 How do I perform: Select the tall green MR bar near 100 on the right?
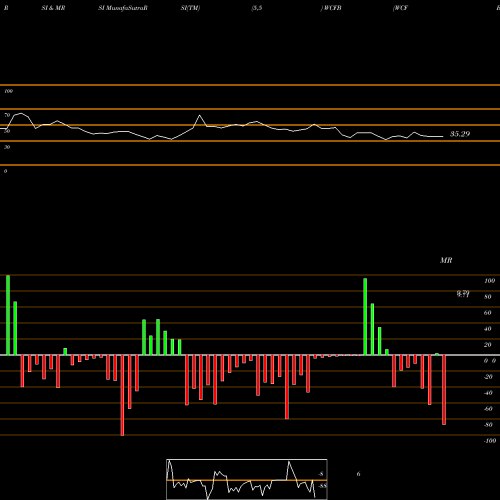click(x=365, y=317)
